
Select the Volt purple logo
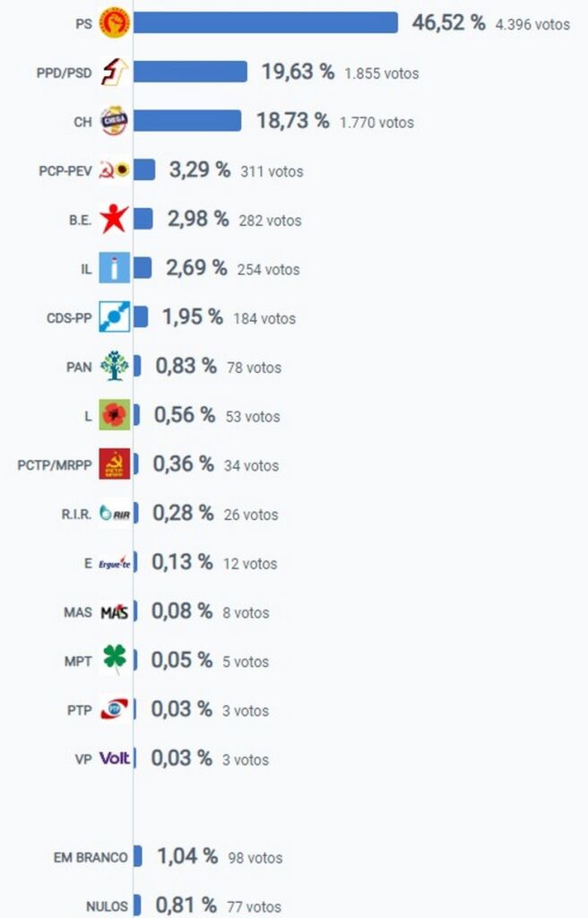click(114, 758)
